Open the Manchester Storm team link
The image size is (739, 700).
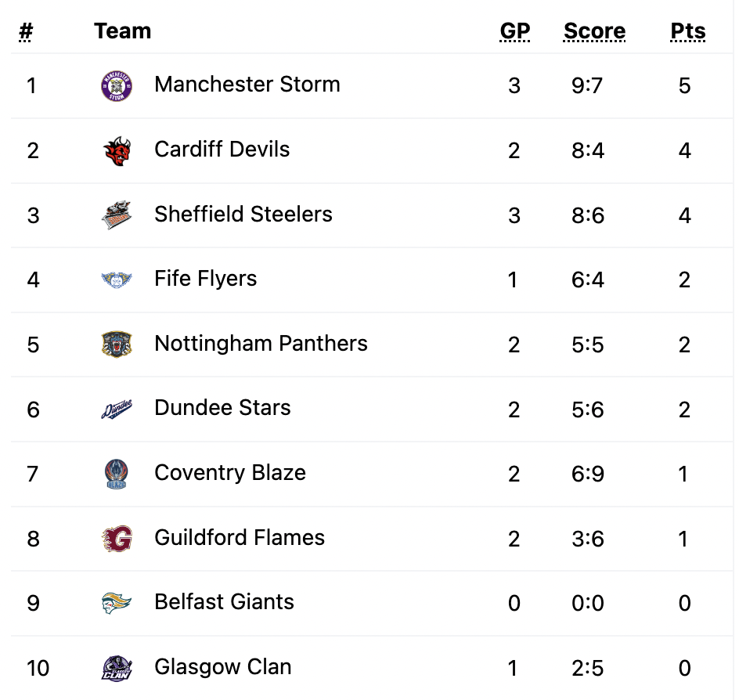247,85
